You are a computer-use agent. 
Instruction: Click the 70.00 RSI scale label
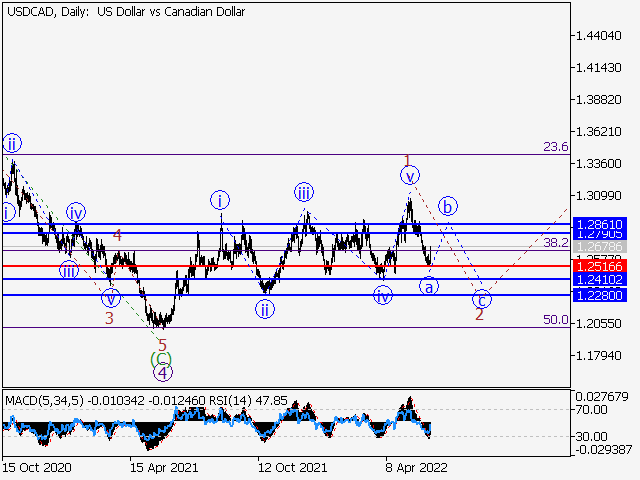click(x=591, y=409)
